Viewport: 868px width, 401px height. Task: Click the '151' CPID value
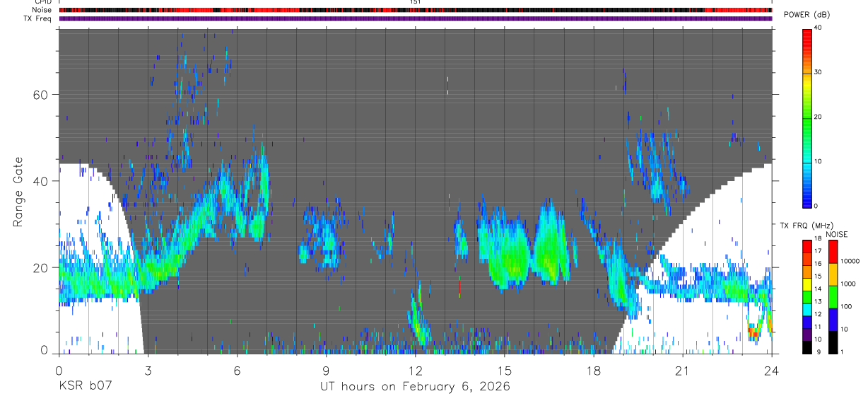[x=416, y=2]
